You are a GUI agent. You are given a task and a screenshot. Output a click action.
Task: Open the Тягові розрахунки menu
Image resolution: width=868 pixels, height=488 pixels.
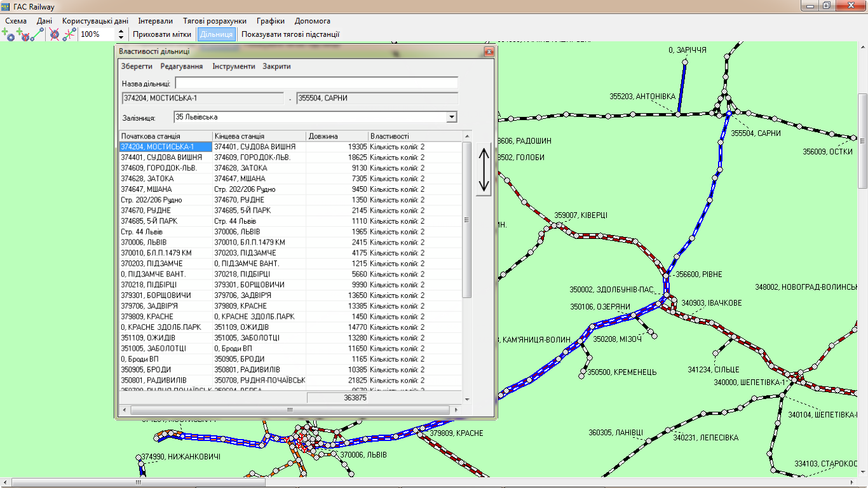pyautogui.click(x=215, y=21)
